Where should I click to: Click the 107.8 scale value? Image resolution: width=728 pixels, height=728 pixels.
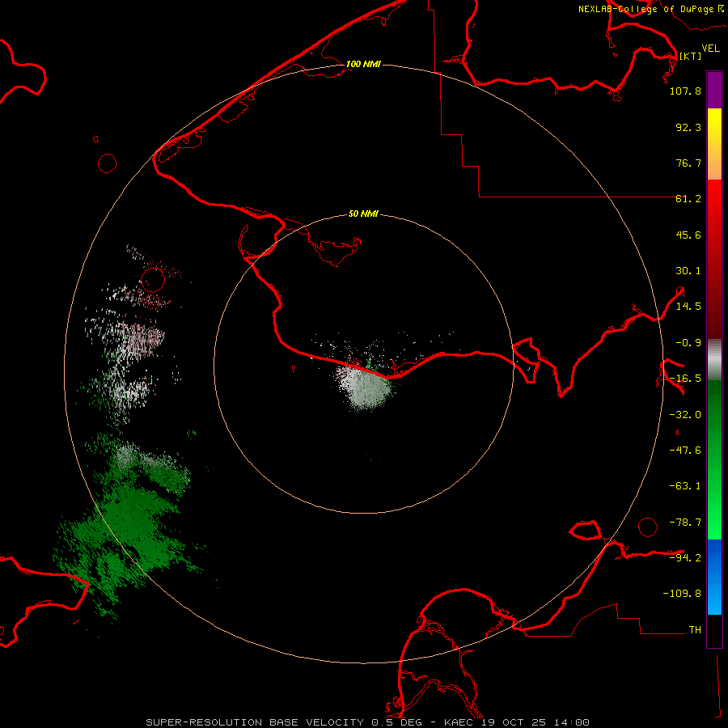tap(685, 91)
